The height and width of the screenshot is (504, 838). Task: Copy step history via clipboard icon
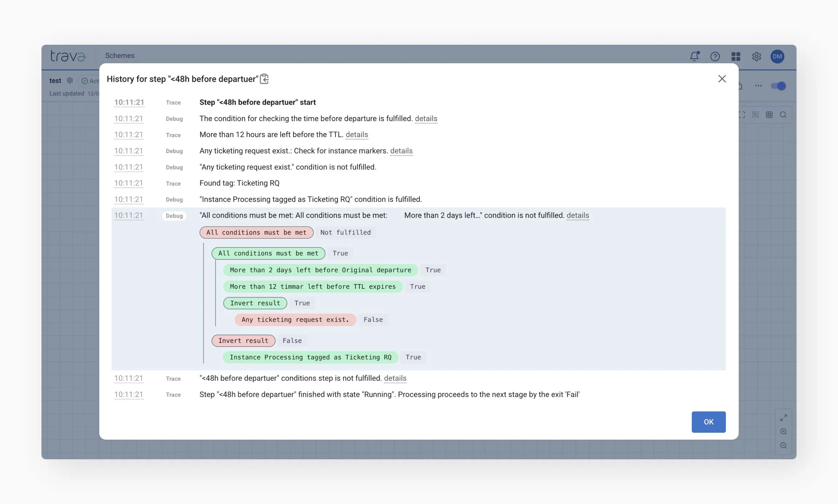point(264,79)
